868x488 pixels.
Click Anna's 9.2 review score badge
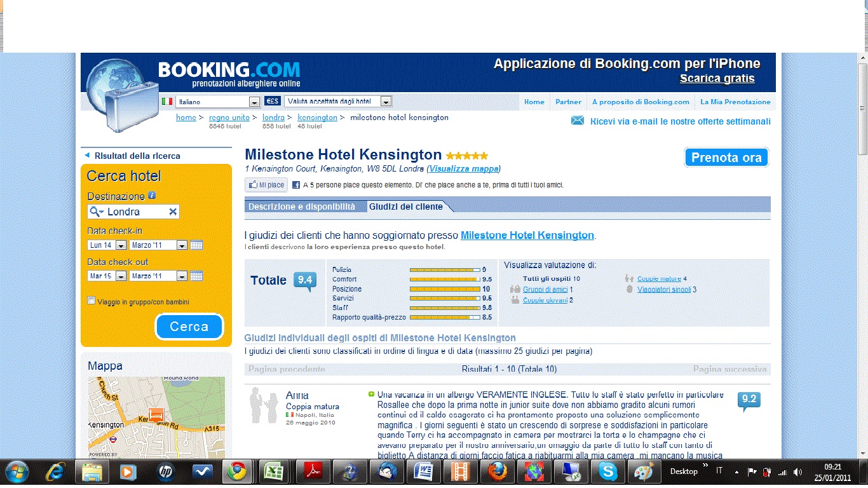749,401
